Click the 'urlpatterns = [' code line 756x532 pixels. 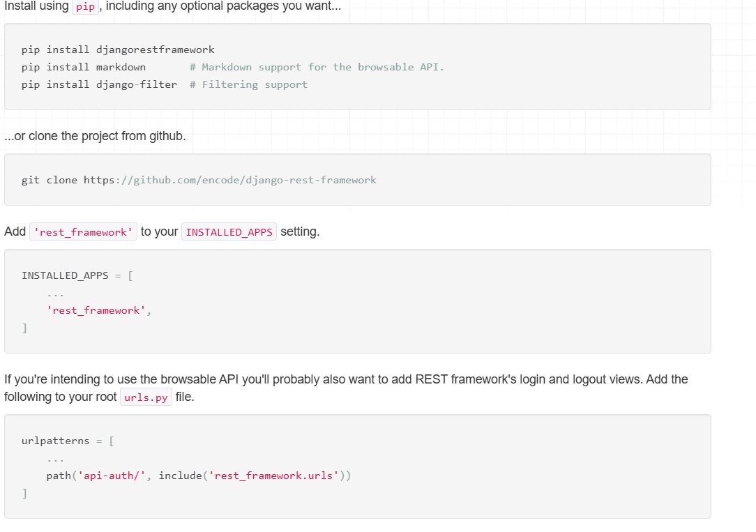point(68,441)
